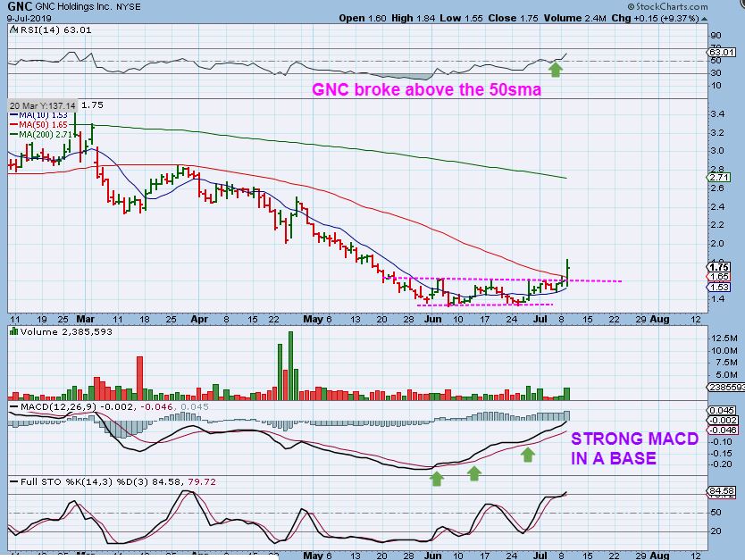The height and width of the screenshot is (560, 745).
Task: Click the 1.75 last-price tag on the right axis
Action: pyautogui.click(x=719, y=267)
